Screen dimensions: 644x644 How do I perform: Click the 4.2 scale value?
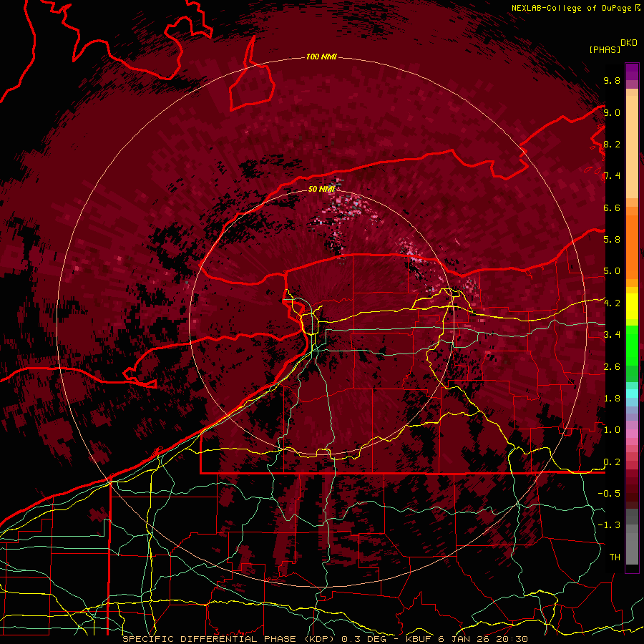(612, 303)
